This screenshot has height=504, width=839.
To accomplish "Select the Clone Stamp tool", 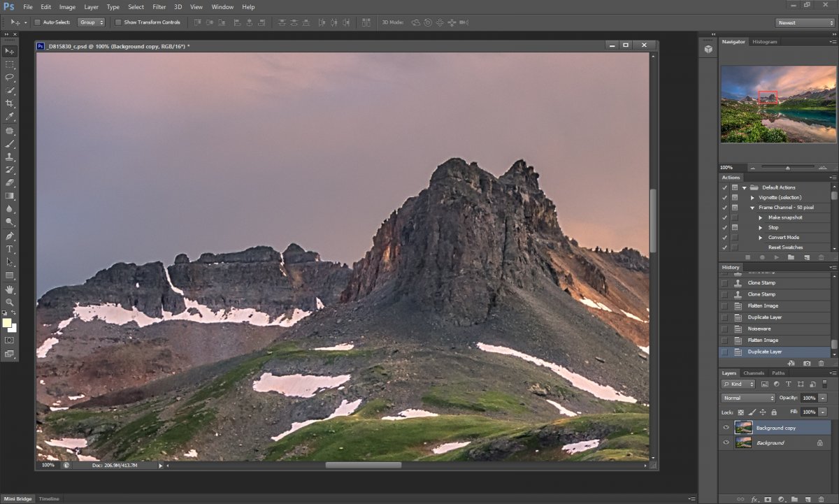I will (10, 157).
